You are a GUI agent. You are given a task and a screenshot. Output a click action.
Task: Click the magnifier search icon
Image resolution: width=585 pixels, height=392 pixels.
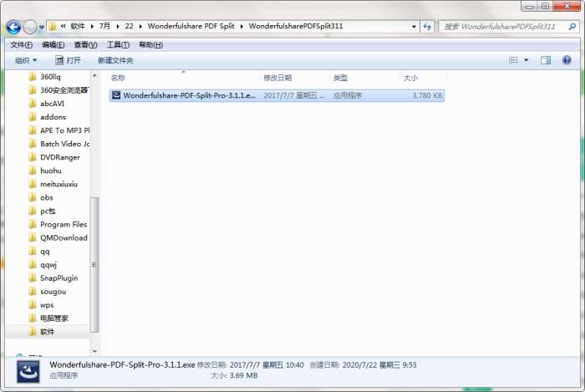tap(572, 27)
